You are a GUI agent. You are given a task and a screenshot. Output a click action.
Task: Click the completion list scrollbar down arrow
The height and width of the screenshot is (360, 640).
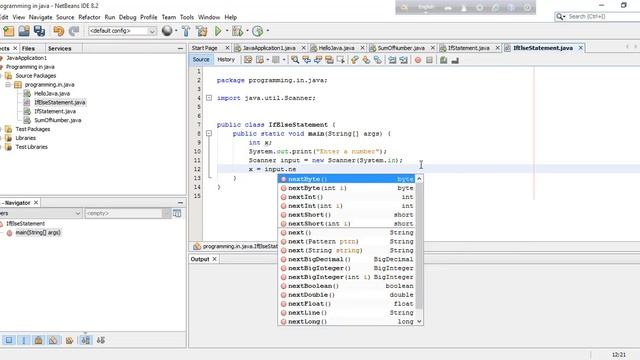tap(419, 322)
